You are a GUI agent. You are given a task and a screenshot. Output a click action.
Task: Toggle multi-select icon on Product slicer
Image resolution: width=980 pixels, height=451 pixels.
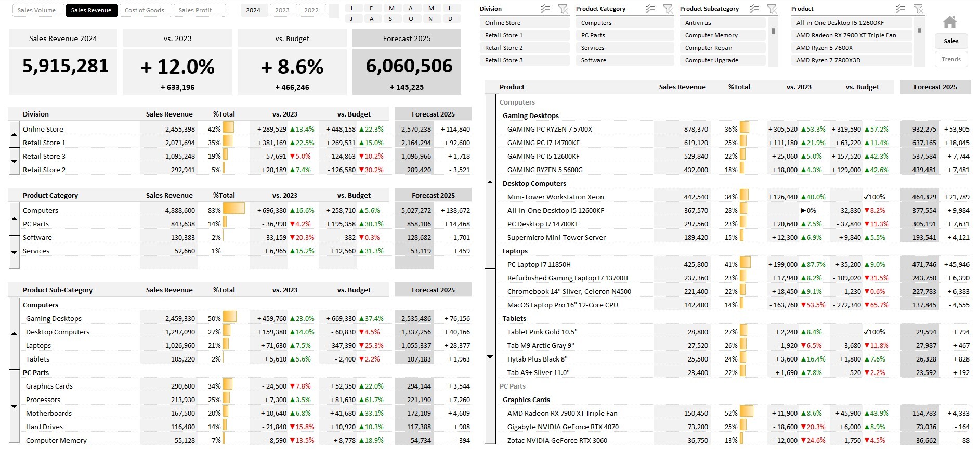(900, 9)
